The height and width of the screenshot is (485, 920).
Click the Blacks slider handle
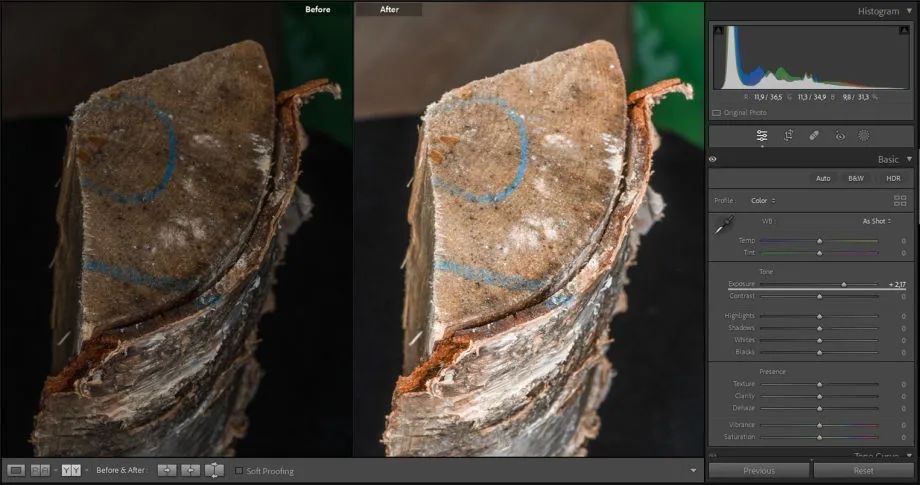click(x=820, y=352)
